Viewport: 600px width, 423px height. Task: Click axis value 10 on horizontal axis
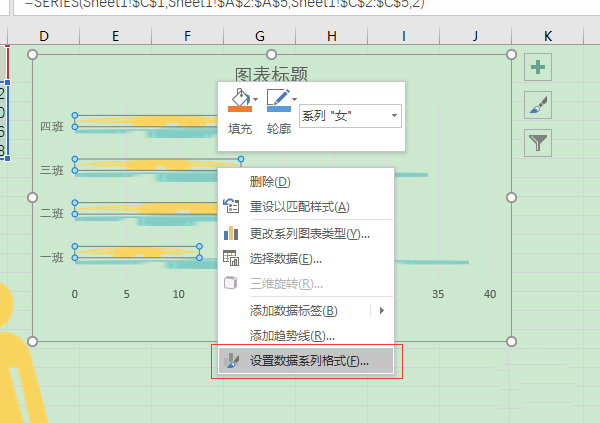point(178,294)
